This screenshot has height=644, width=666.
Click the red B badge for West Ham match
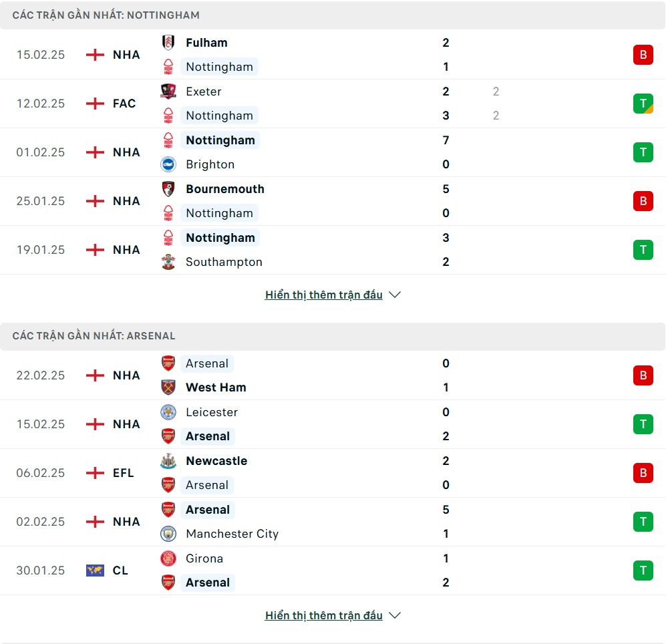[643, 375]
